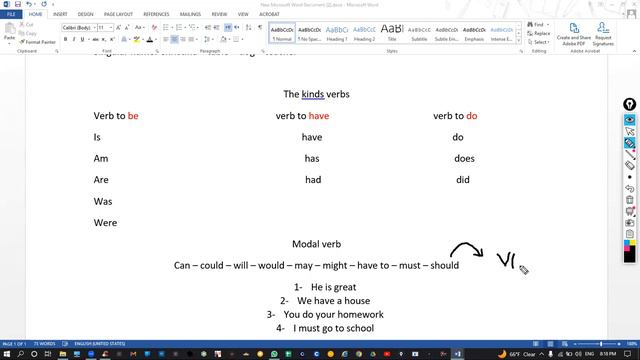Select the eraser tool in pen toolbar
The image size is (640, 360).
point(629,165)
